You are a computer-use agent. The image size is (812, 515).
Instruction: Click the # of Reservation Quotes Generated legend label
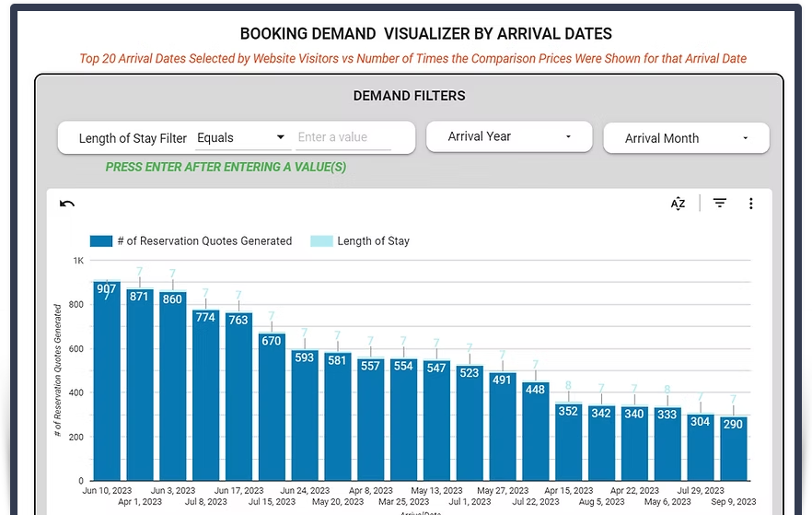(204, 240)
